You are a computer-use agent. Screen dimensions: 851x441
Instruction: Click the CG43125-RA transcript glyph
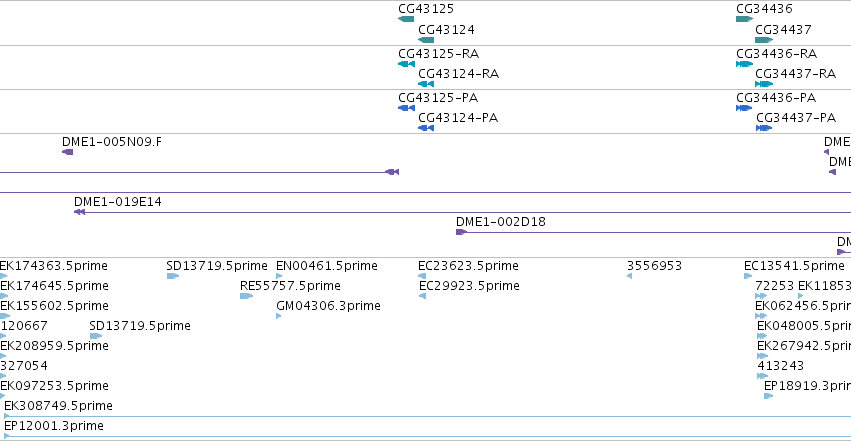coord(407,64)
